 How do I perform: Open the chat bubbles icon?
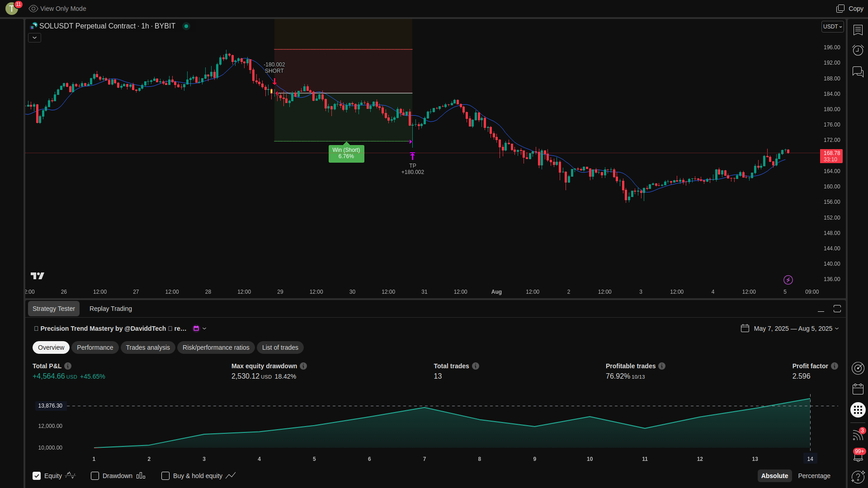click(x=858, y=71)
